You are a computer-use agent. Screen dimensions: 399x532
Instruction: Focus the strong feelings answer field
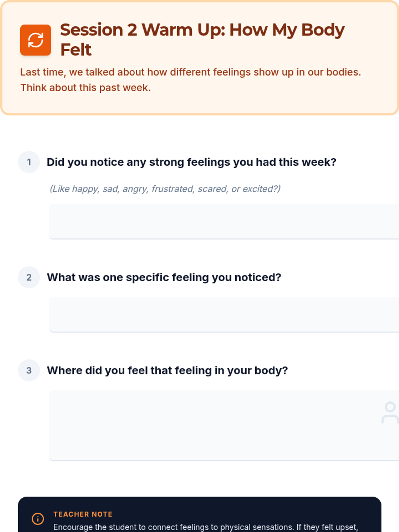(x=223, y=221)
